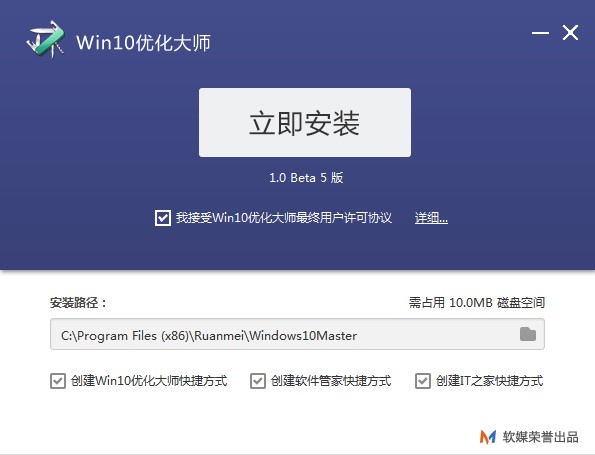
Task: Click the 1.0 Beta 5 版 version text
Action: pos(306,177)
